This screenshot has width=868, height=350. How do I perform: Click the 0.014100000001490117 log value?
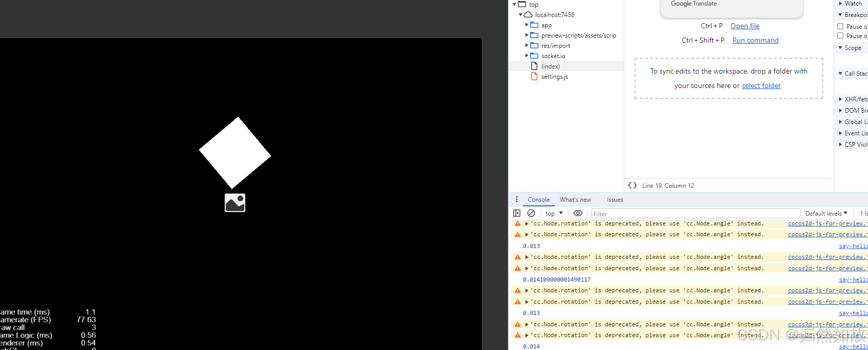[556, 279]
